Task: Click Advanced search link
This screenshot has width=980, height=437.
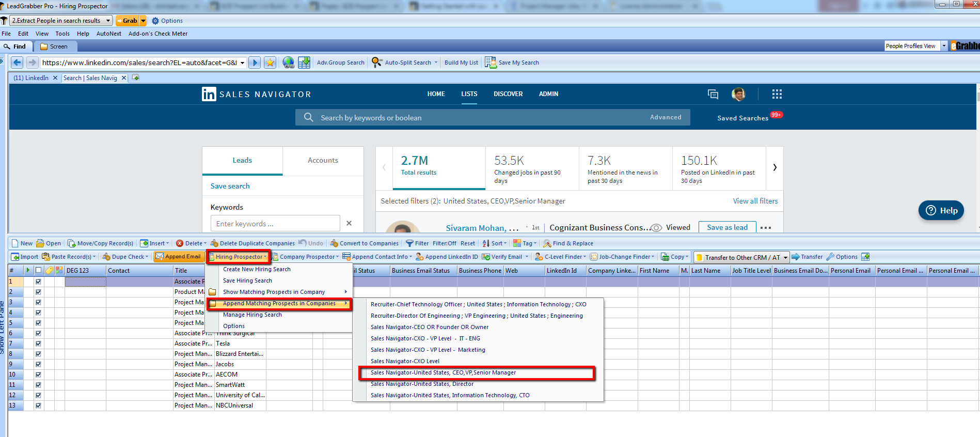Action: tap(666, 117)
